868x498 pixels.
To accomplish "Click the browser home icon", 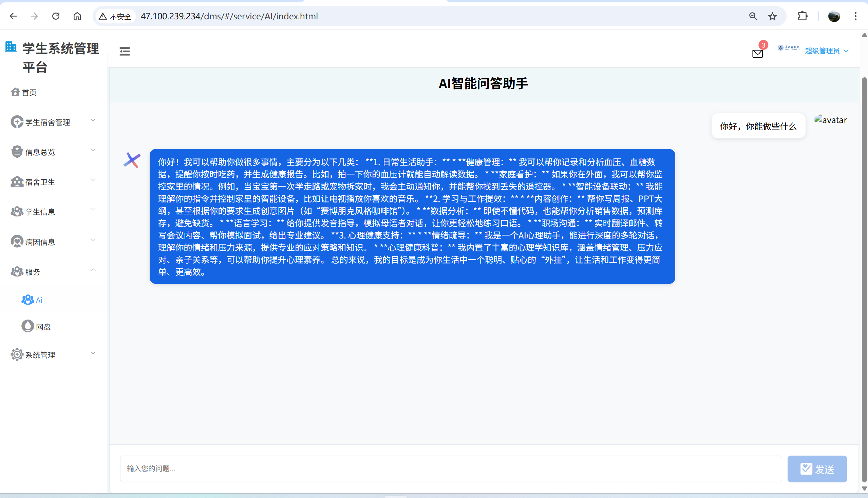I will point(77,16).
